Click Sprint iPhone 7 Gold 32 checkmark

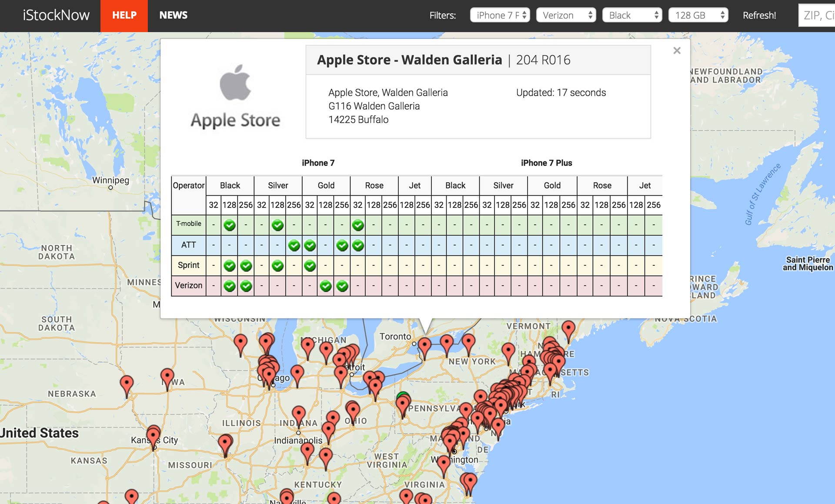310,265
